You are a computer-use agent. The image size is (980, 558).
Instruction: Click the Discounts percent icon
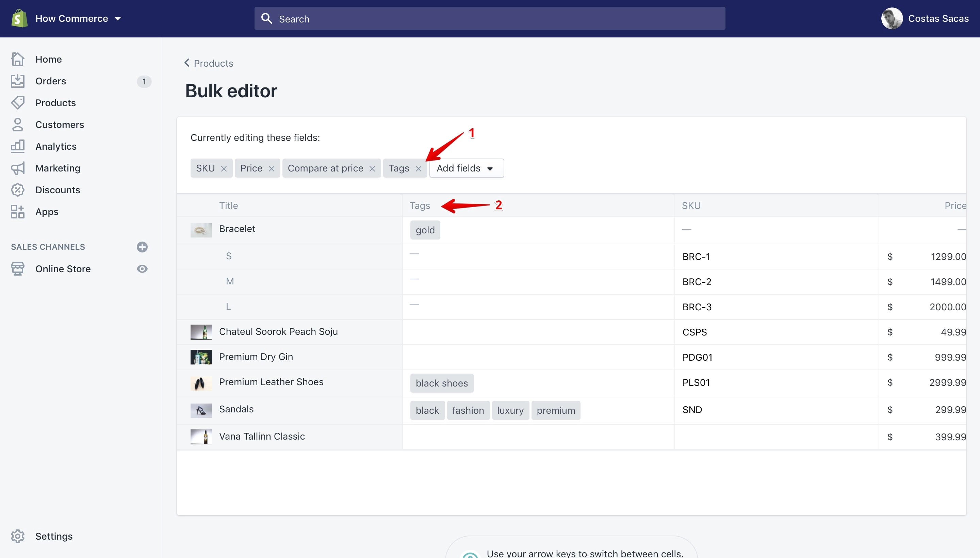click(18, 190)
